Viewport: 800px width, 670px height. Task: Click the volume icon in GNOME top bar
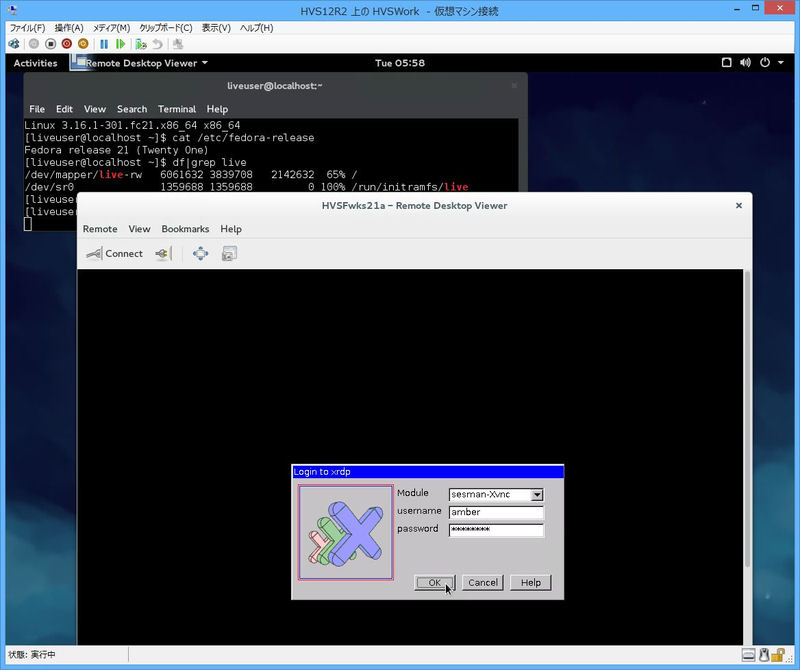(746, 63)
